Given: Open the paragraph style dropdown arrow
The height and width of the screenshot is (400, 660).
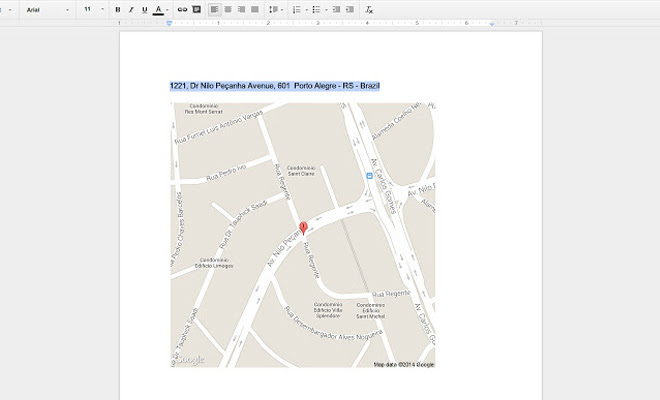Looking at the screenshot, I should point(10,9).
